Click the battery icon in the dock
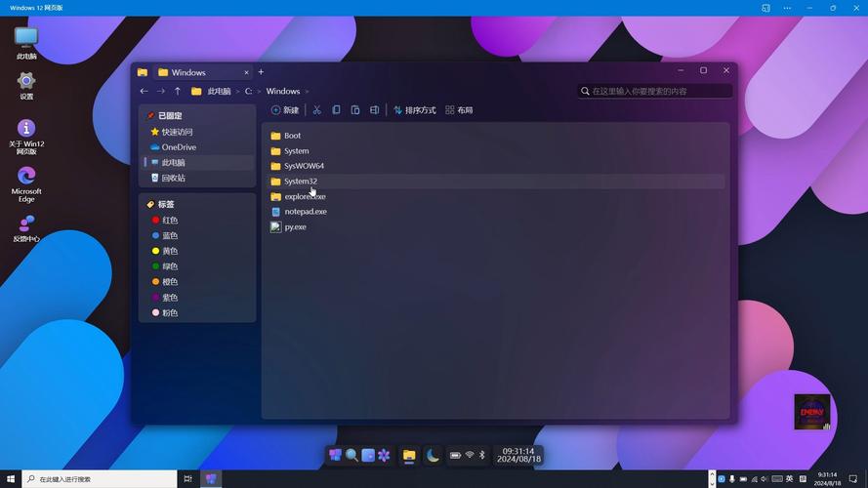 (455, 456)
